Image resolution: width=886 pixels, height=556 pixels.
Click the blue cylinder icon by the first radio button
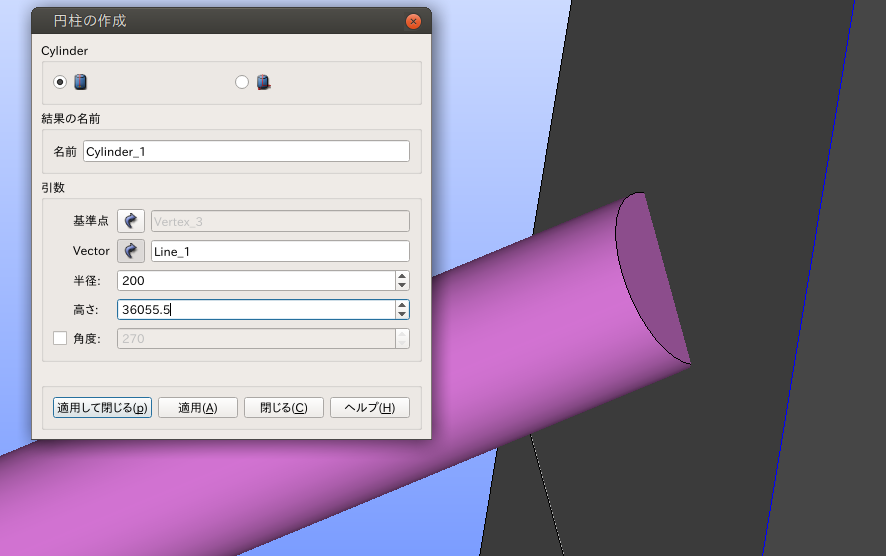coord(81,82)
